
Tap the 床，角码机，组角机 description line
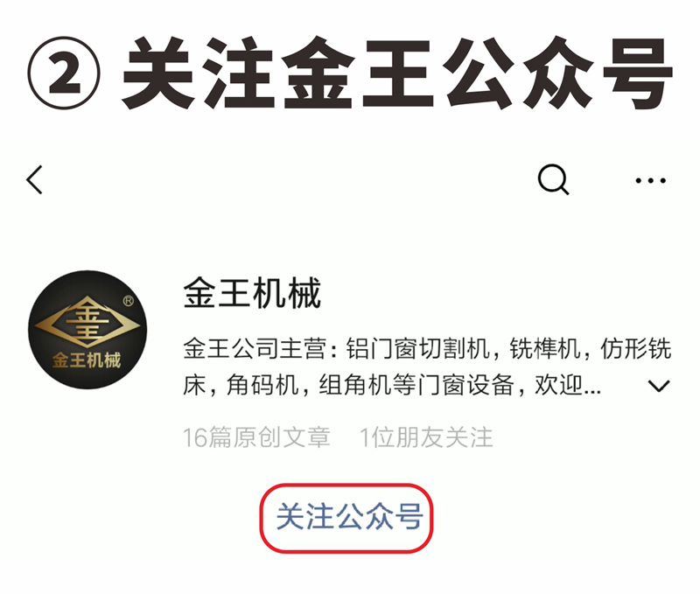391,385
